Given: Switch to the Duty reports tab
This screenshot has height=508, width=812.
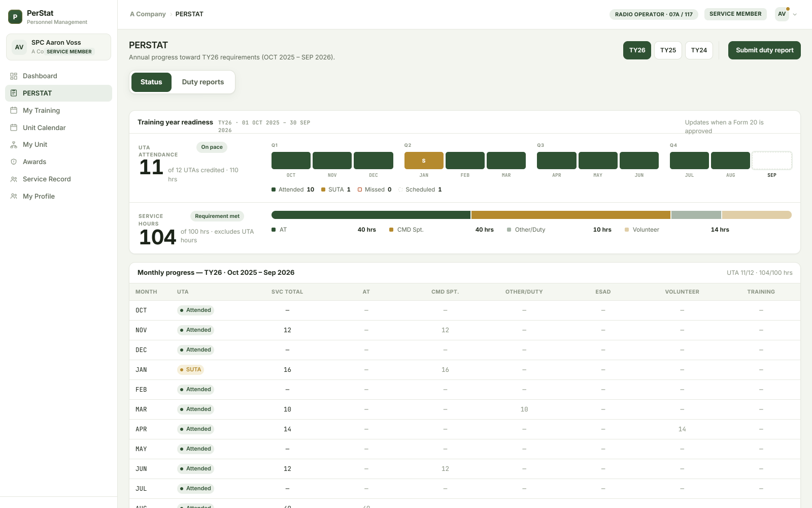Looking at the screenshot, I should click(203, 82).
